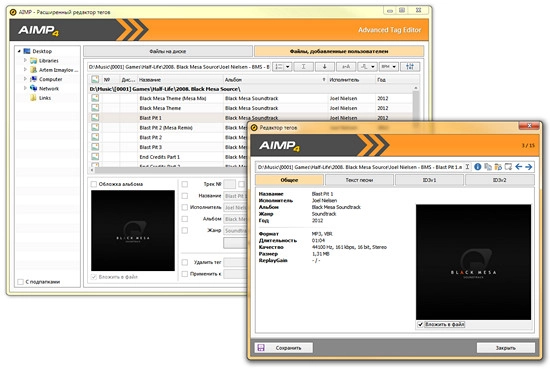The image size is (550, 369).
Task: Toggle the Альбом field checkbox
Action: pyautogui.click(x=185, y=219)
